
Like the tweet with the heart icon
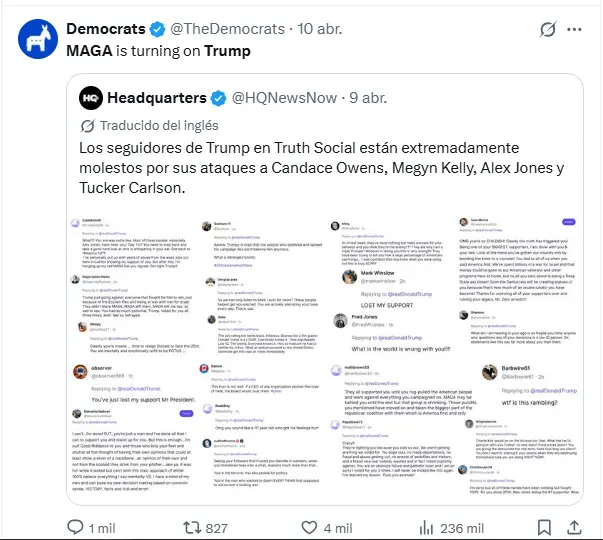pyautogui.click(x=309, y=527)
